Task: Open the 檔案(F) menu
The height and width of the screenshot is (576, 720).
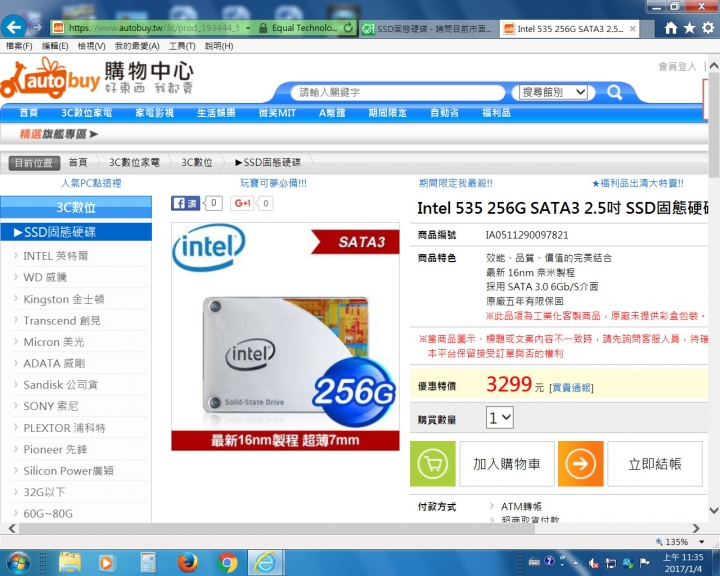Action: click(x=19, y=46)
